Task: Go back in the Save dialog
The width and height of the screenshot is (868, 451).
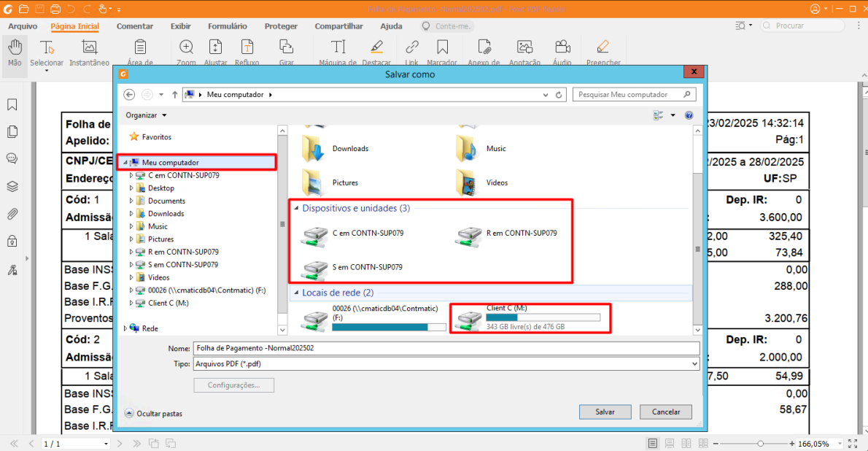Action: coord(129,95)
